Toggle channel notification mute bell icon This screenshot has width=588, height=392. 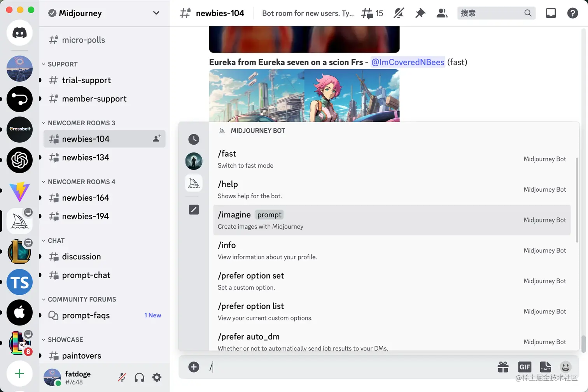[x=399, y=13]
